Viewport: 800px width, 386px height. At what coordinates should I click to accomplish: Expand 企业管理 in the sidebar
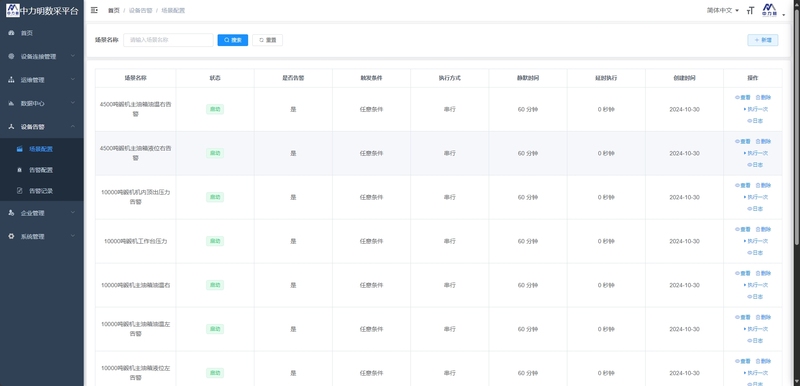(x=42, y=213)
